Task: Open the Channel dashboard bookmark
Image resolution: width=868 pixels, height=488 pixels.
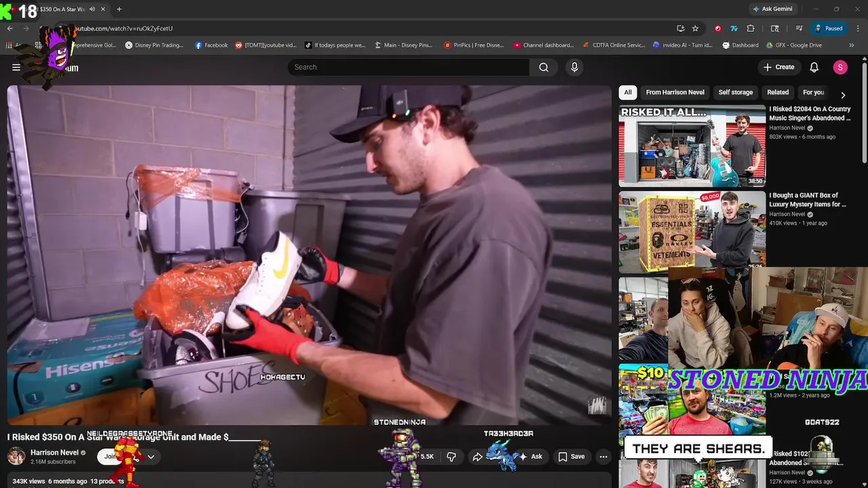Action: [x=544, y=45]
